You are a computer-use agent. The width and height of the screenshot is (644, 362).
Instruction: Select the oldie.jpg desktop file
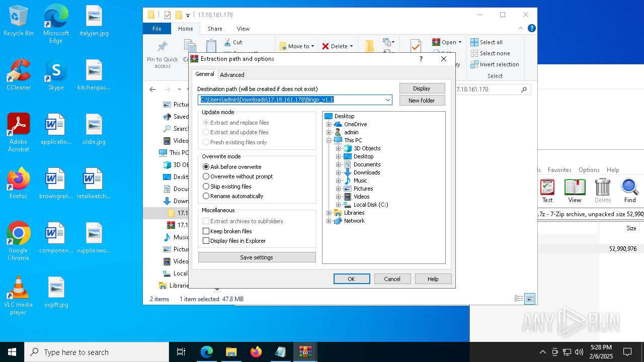pos(94,129)
